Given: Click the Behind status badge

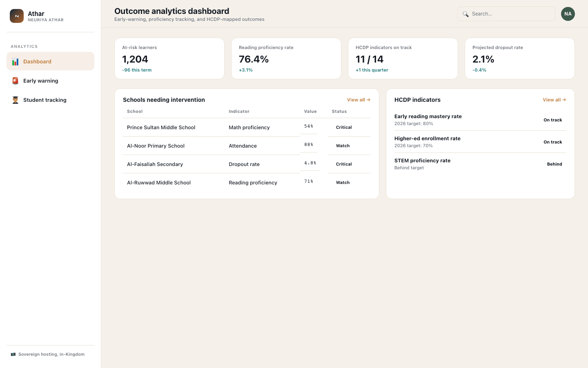Looking at the screenshot, I should tap(555, 164).
